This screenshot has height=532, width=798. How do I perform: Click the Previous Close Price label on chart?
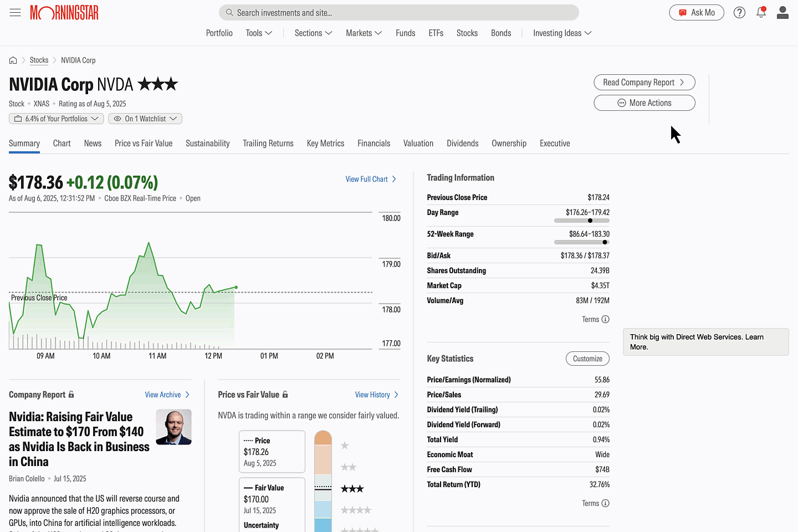[x=39, y=298]
